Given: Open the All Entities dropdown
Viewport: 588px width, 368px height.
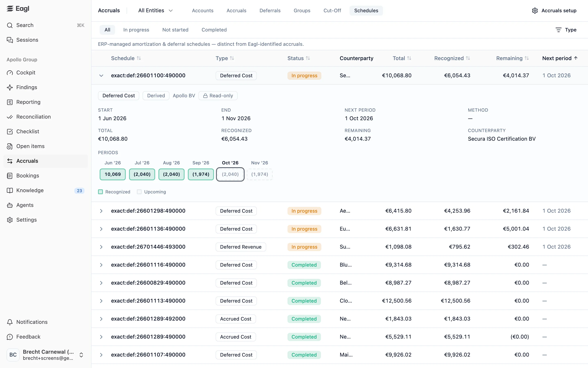Looking at the screenshot, I should tap(156, 11).
